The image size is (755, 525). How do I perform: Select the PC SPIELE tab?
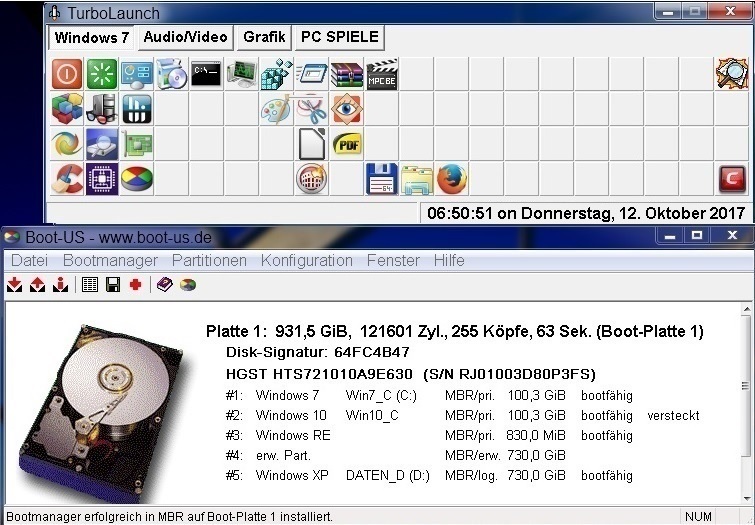[339, 38]
